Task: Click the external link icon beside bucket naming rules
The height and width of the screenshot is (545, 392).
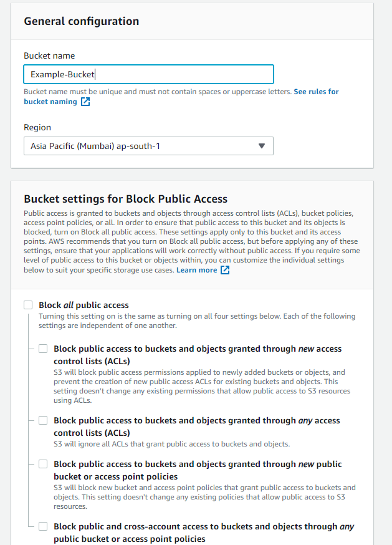Action: point(84,102)
